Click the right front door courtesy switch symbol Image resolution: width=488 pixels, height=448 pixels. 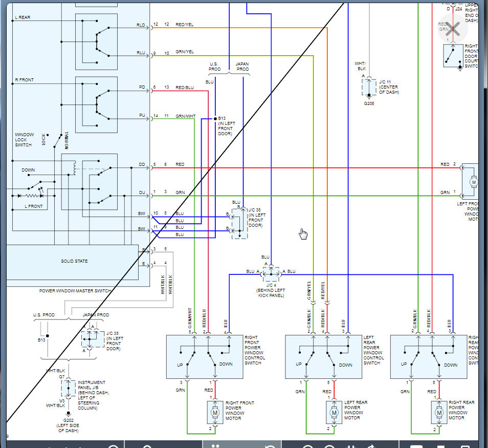click(x=453, y=56)
